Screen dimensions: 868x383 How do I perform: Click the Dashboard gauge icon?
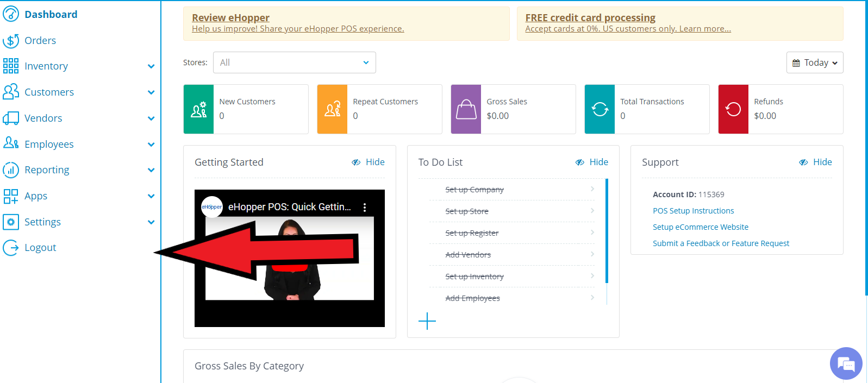(11, 14)
